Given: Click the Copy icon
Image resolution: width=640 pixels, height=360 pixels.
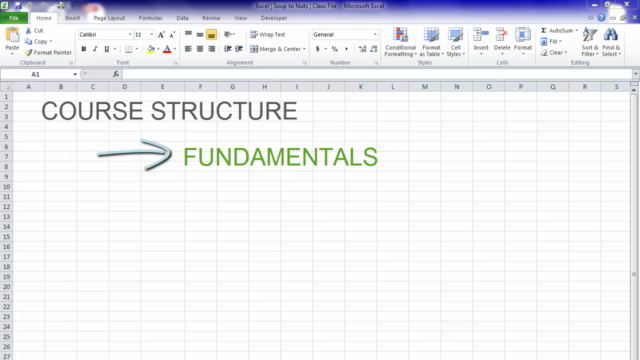Looking at the screenshot, I should 28,42.
